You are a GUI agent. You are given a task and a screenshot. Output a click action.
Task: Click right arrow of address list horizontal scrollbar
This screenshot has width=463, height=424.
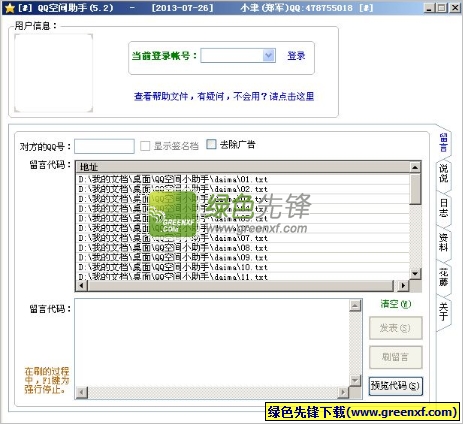tap(404, 286)
